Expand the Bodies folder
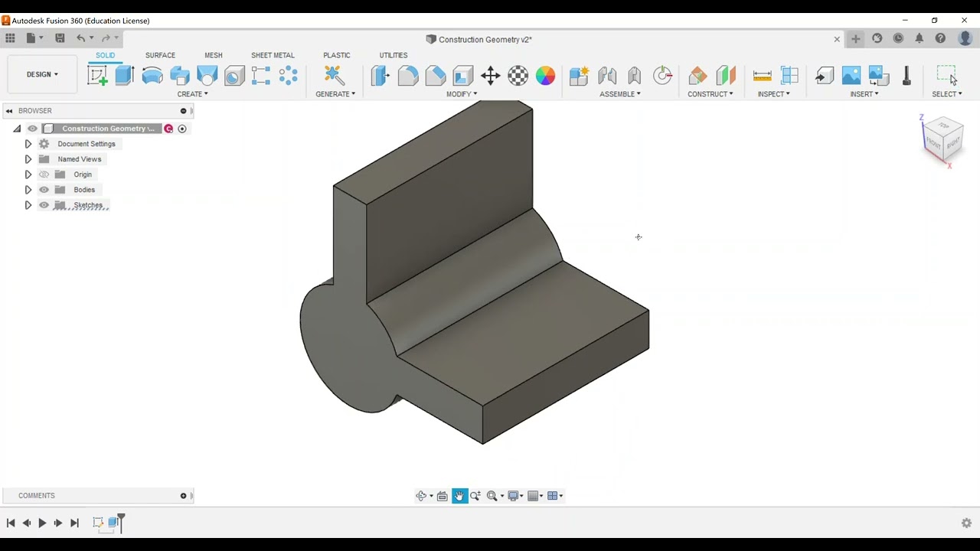 tap(28, 190)
